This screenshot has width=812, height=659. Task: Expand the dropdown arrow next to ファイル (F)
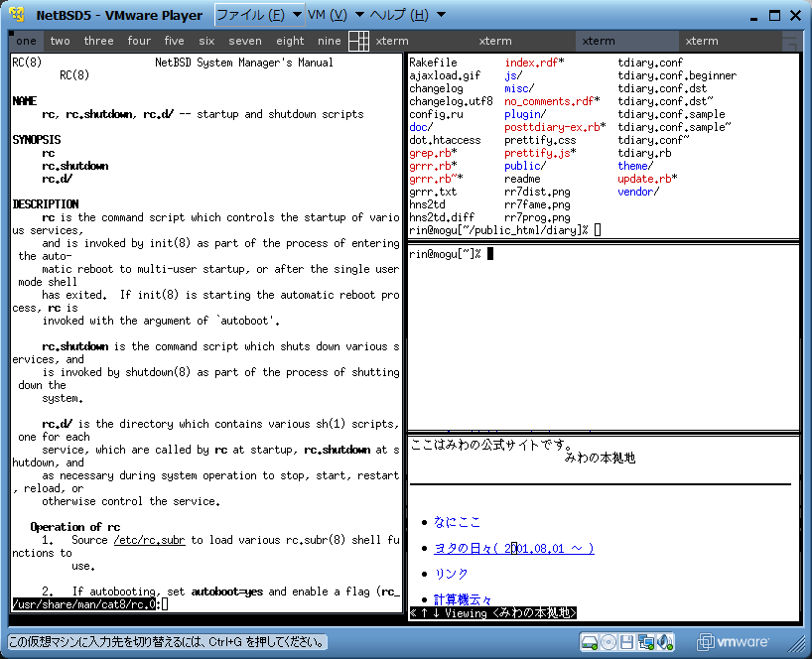pos(297,15)
